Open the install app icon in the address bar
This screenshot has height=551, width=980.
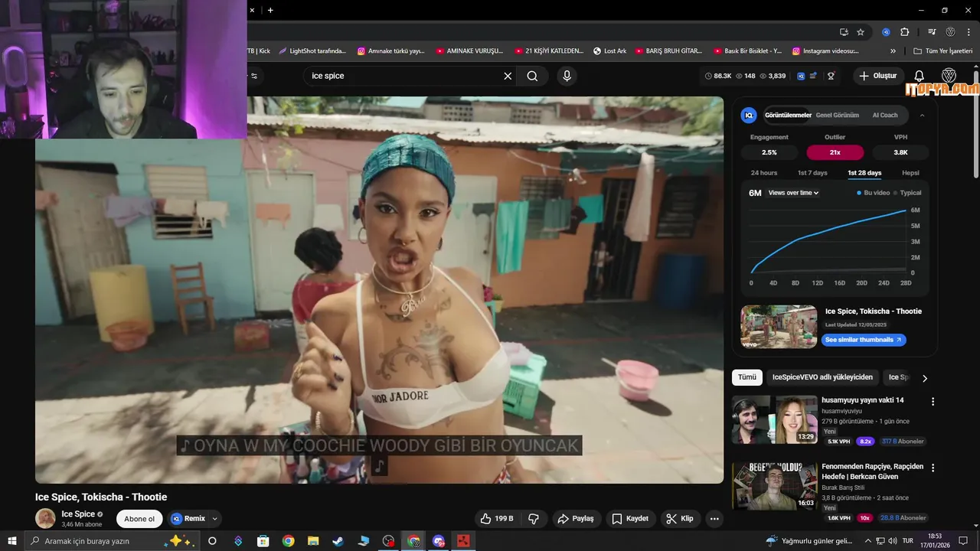click(x=844, y=32)
